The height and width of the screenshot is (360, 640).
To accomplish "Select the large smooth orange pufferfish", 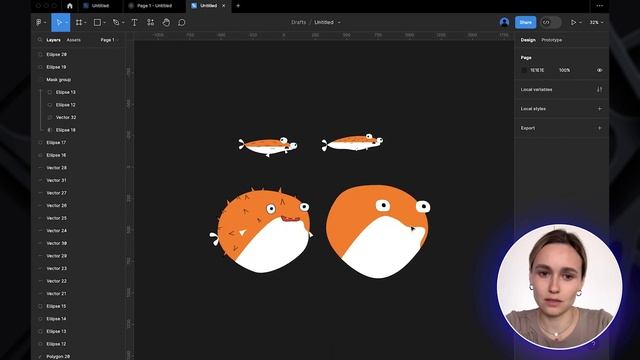I will coord(378,231).
